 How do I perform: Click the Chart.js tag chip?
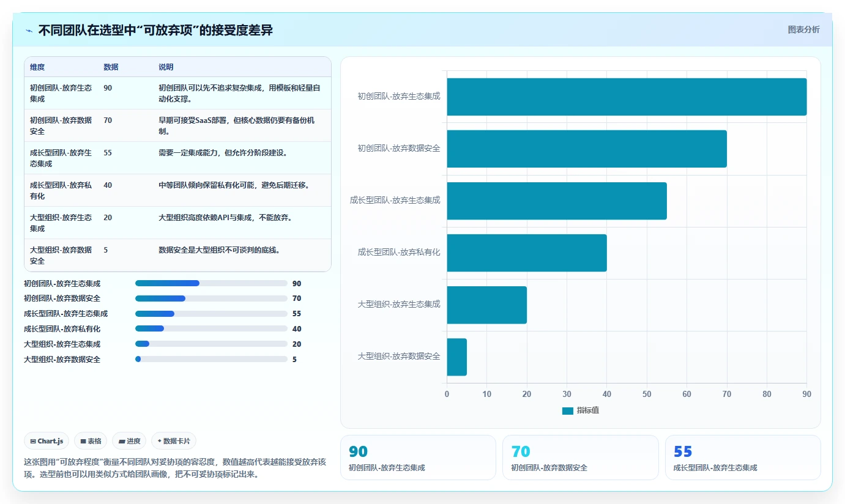[46, 441]
